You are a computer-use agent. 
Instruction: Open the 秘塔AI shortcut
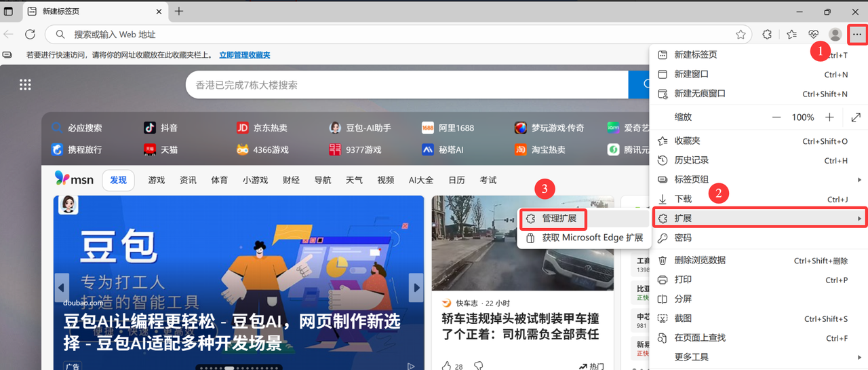[443, 149]
